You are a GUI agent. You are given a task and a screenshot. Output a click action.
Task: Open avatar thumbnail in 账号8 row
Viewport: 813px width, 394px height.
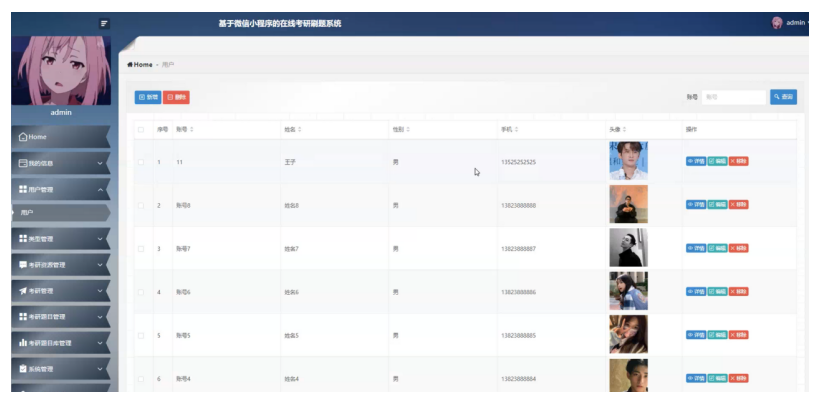(628, 204)
